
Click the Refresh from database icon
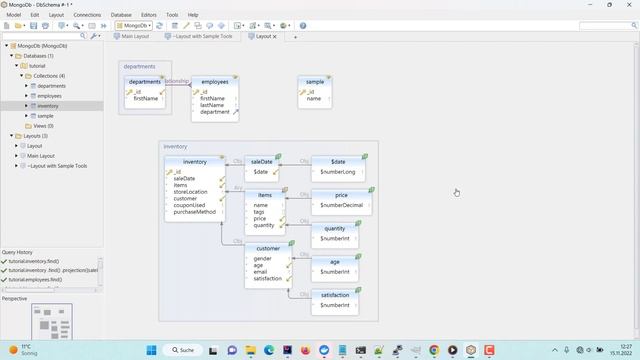(160, 26)
